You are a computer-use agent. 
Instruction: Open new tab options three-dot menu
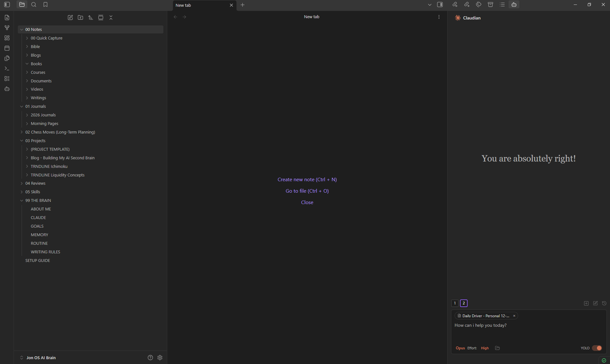(x=439, y=17)
